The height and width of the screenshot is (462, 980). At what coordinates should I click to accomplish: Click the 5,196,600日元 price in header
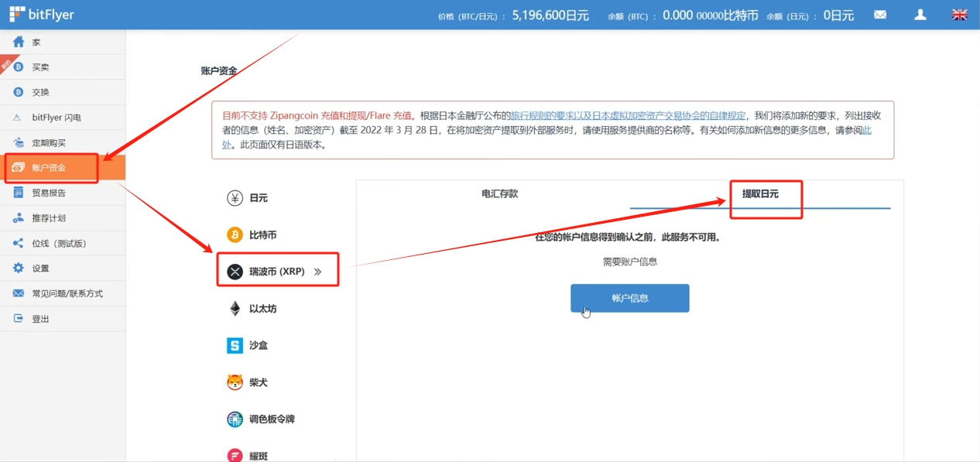[550, 15]
